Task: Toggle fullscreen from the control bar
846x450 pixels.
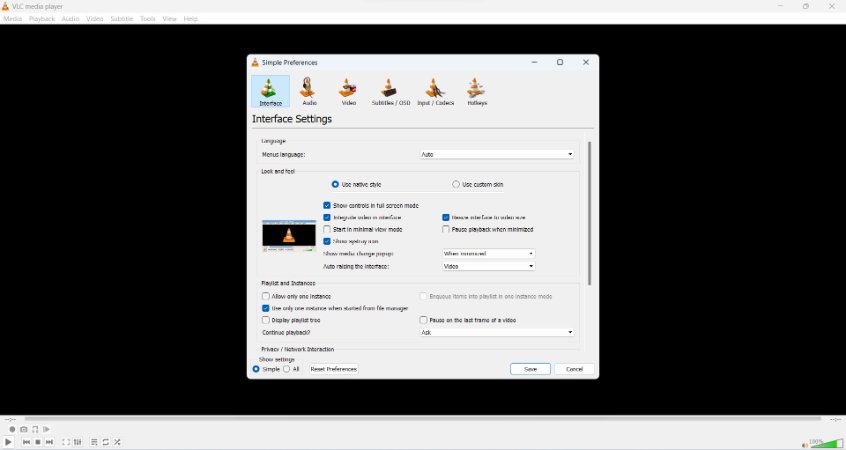Action: tap(66, 442)
